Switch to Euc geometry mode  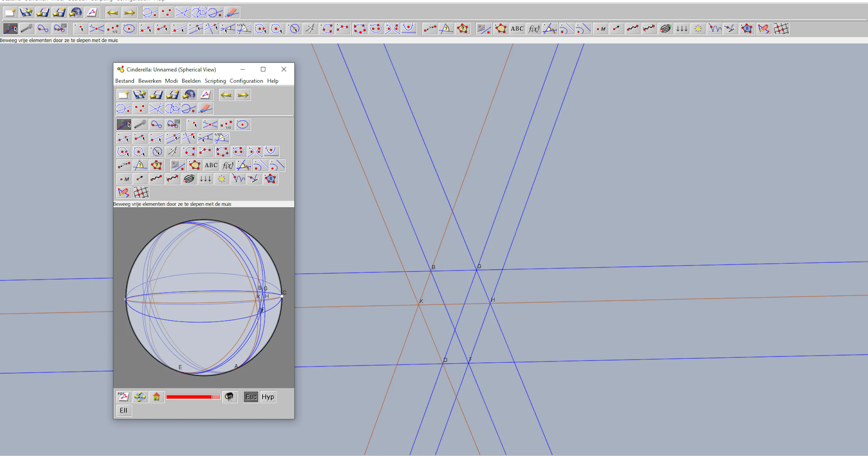(x=251, y=397)
